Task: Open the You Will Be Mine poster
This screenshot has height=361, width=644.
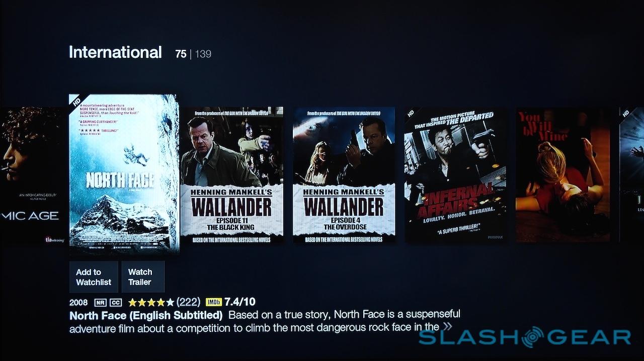Action: (563, 175)
